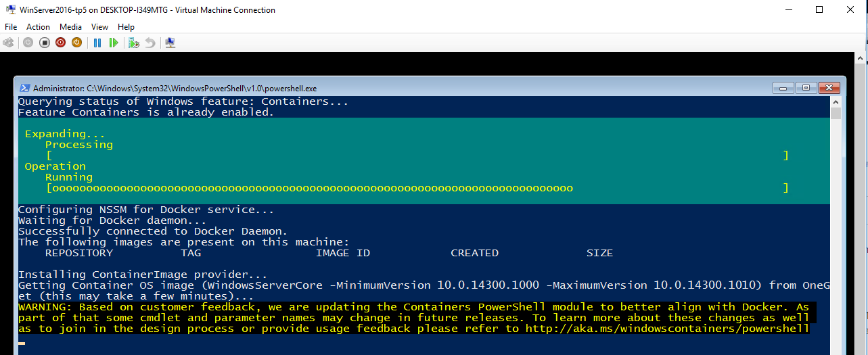Click the Revert undo arrow icon
The width and height of the screenshot is (868, 355).
click(150, 43)
